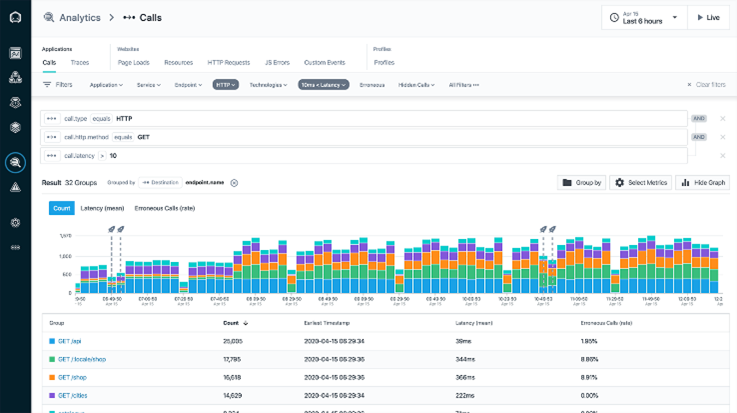Open the Last 6 hours time range dropdown
Image resolution: width=737 pixels, height=413 pixels.
pyautogui.click(x=644, y=18)
